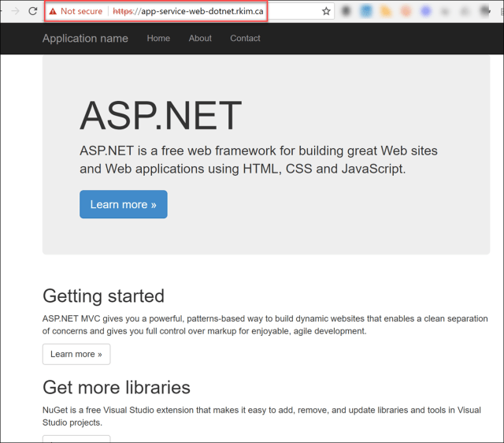Click the browser forward arrow
The image size is (504, 443).
[14, 11]
